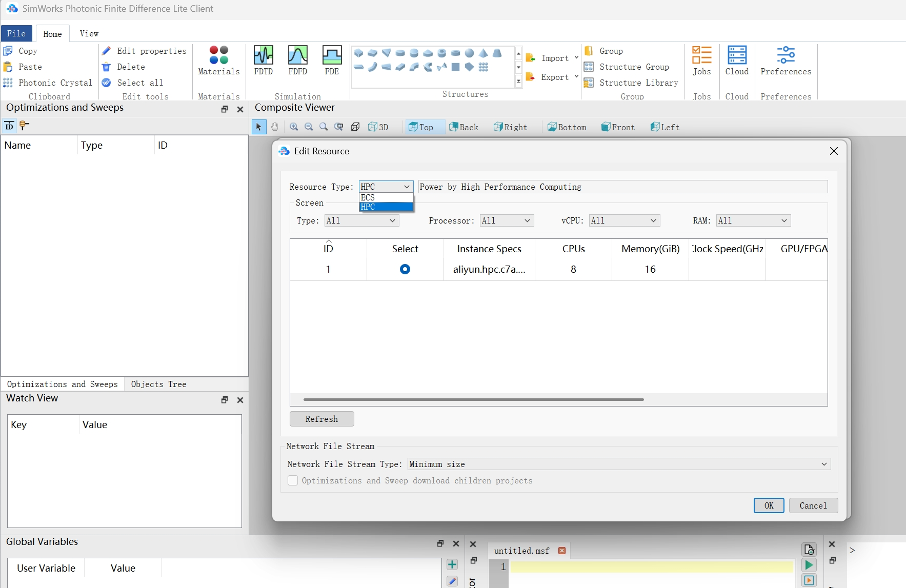Click Select all in Edit tools
The width and height of the screenshot is (906, 588).
(x=132, y=83)
